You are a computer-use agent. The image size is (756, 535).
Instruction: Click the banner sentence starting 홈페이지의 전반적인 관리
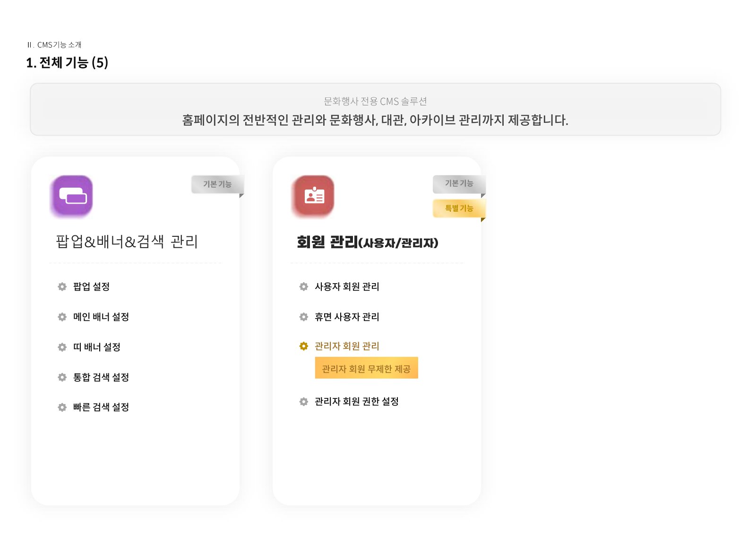[x=375, y=120]
